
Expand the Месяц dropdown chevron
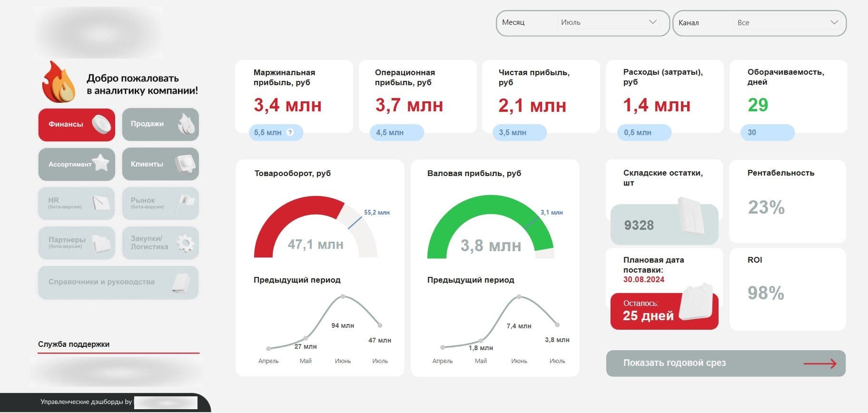pos(652,22)
